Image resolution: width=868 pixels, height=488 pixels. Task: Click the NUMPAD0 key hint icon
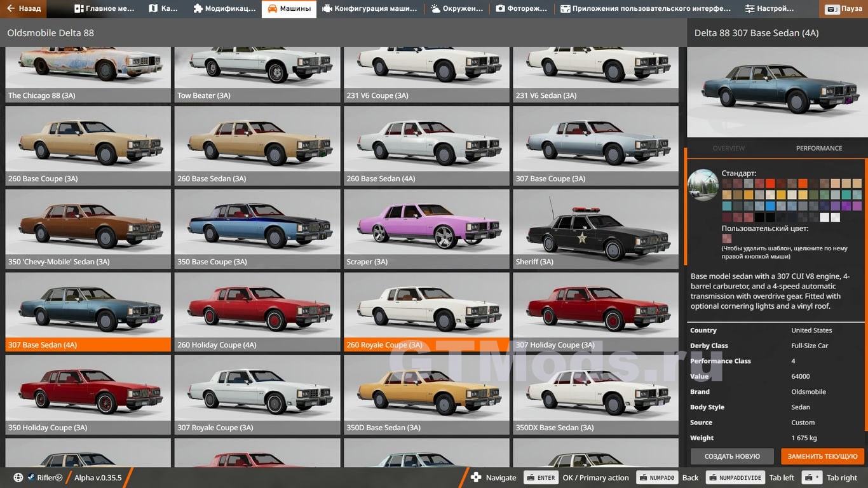pos(656,478)
